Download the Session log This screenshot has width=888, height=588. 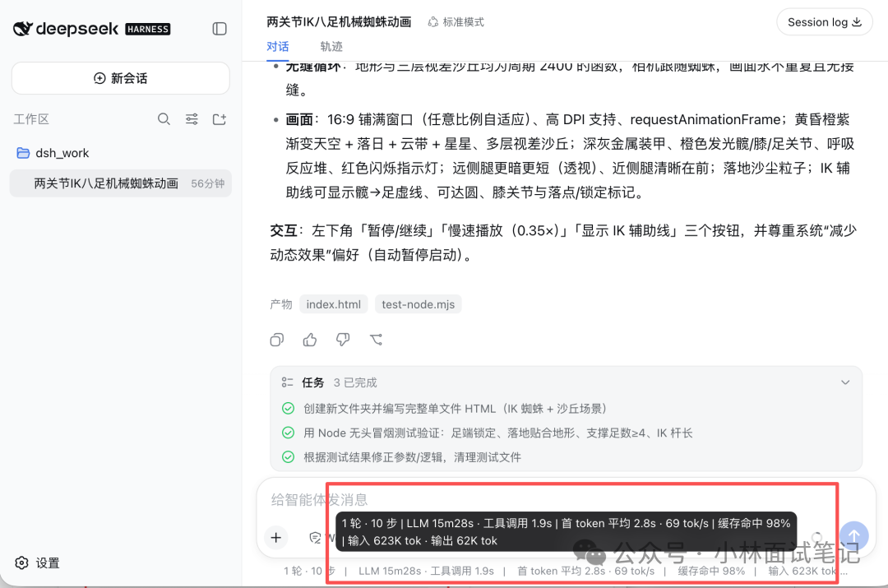tap(824, 22)
